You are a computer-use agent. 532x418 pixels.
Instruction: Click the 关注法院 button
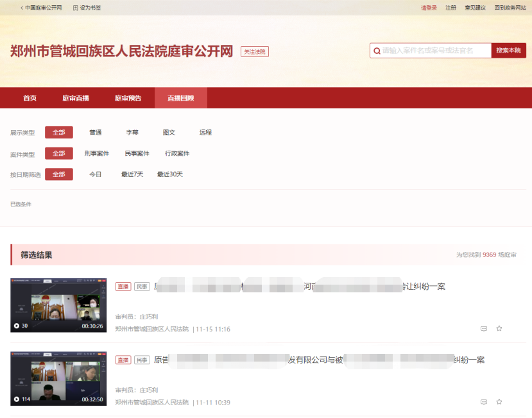[x=255, y=51]
